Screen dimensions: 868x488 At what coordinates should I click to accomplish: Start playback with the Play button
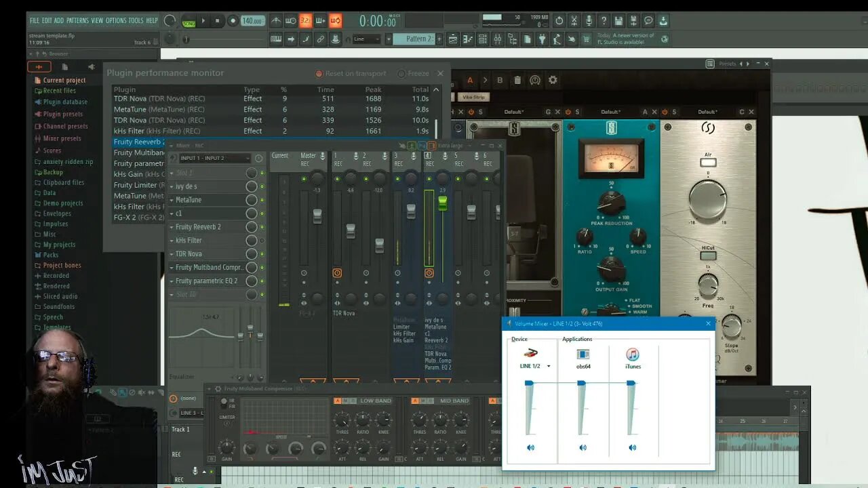coord(203,21)
